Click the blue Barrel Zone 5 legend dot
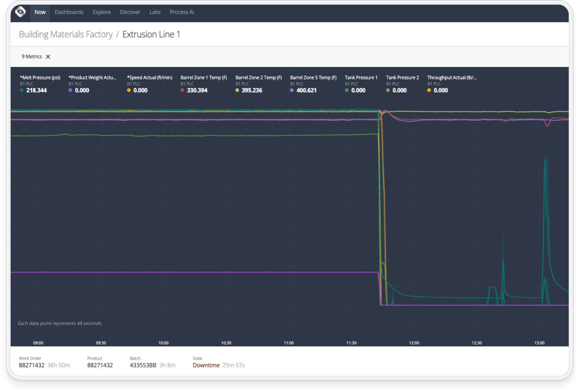The image size is (579, 392). 292,90
